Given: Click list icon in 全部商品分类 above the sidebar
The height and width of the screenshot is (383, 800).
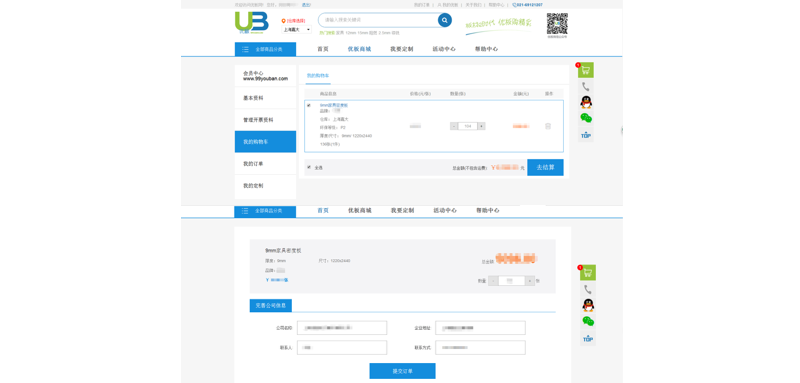Looking at the screenshot, I should coord(245,49).
